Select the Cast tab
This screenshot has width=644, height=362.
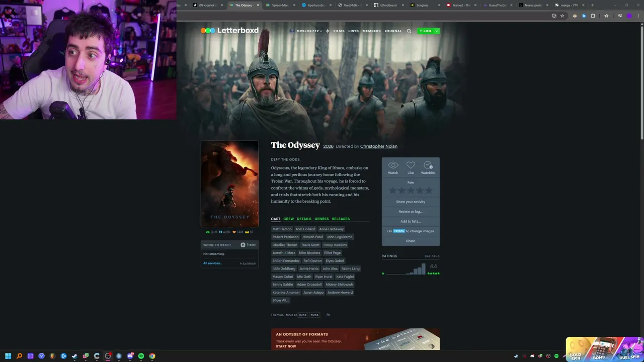[276, 219]
